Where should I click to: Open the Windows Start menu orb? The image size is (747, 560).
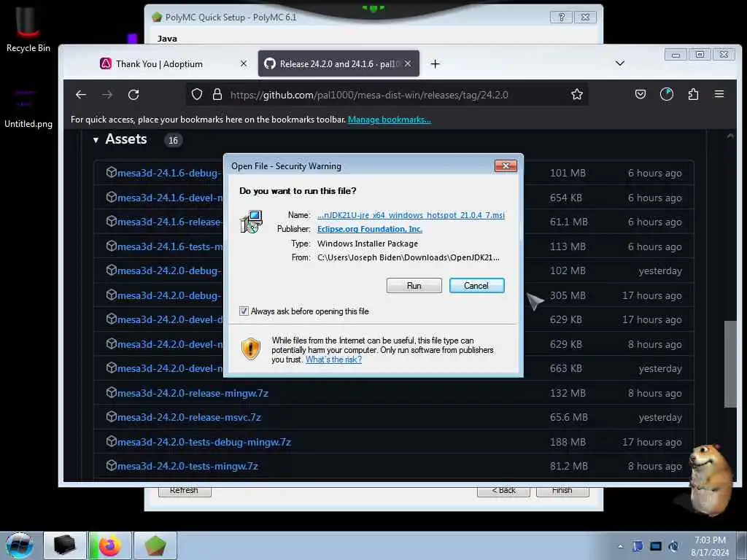click(x=20, y=545)
